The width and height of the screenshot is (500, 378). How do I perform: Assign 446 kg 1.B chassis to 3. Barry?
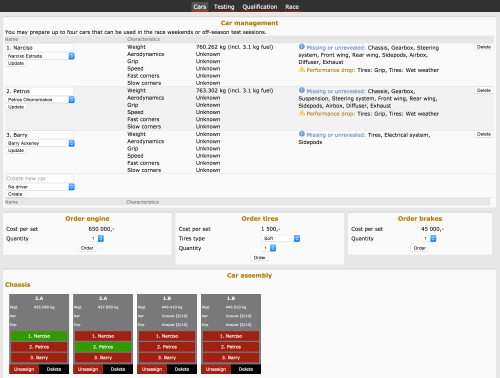[x=231, y=358]
